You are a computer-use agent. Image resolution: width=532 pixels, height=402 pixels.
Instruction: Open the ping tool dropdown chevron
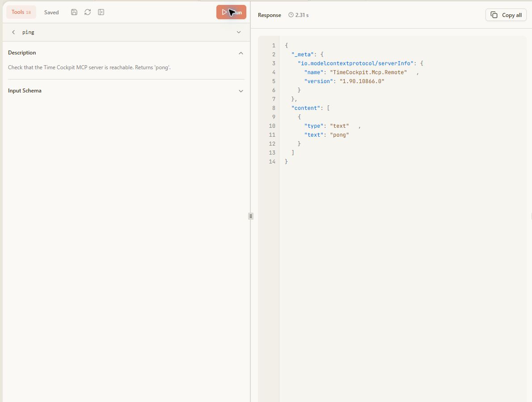[x=239, y=32]
